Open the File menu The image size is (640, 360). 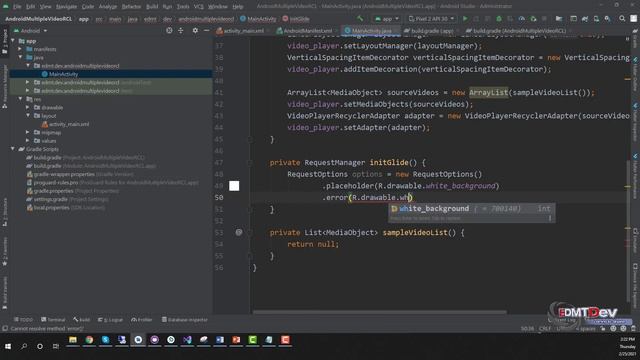pos(17,7)
